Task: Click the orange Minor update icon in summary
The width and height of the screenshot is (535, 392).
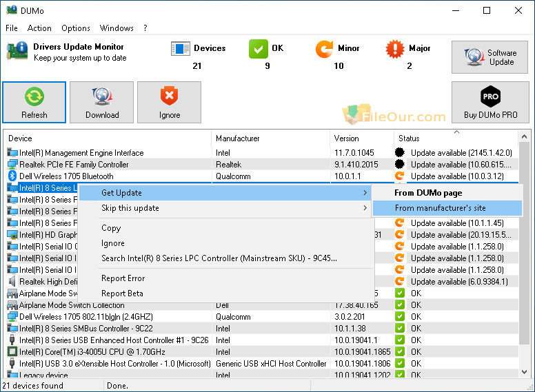Action: coord(324,49)
